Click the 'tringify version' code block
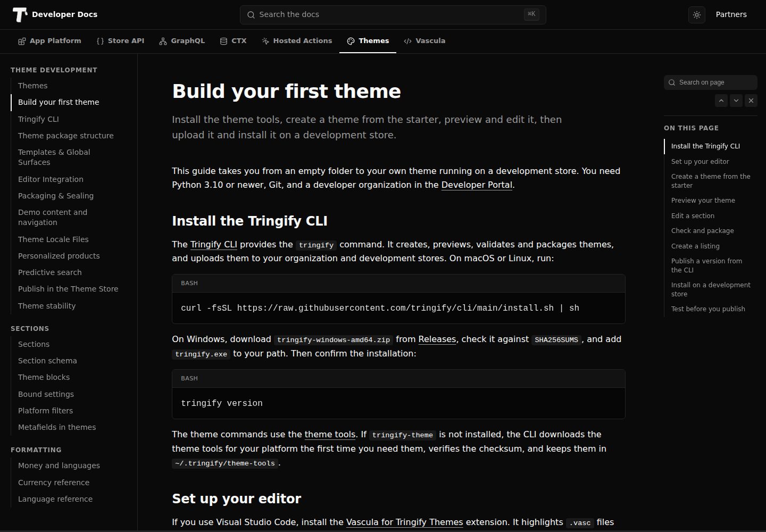The width and height of the screenshot is (766, 532). [x=398, y=403]
